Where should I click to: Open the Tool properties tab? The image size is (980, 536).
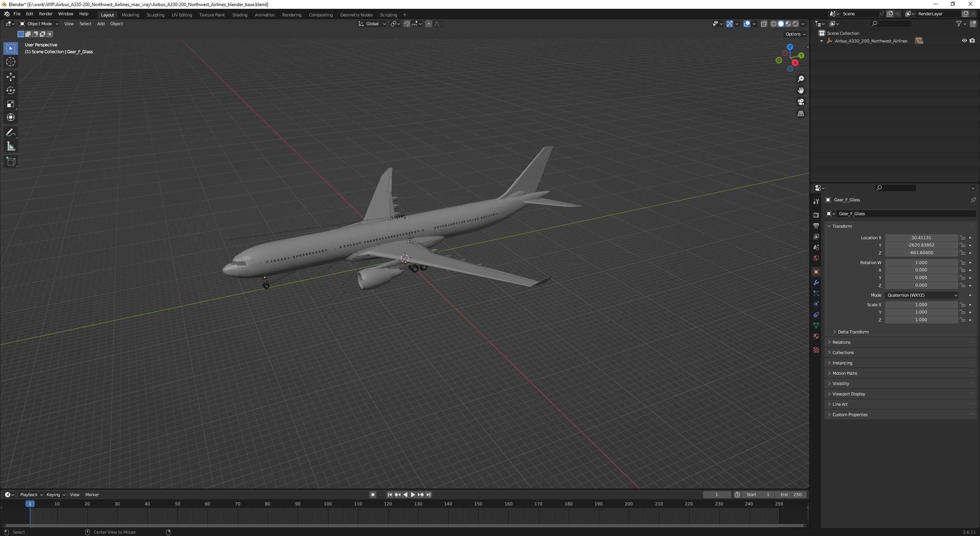click(816, 201)
